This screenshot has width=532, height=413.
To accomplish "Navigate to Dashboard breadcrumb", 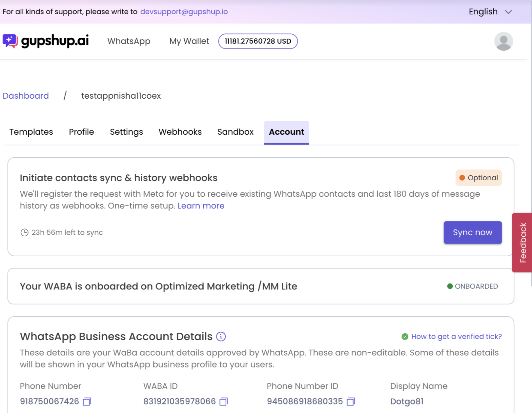I will coord(26,96).
